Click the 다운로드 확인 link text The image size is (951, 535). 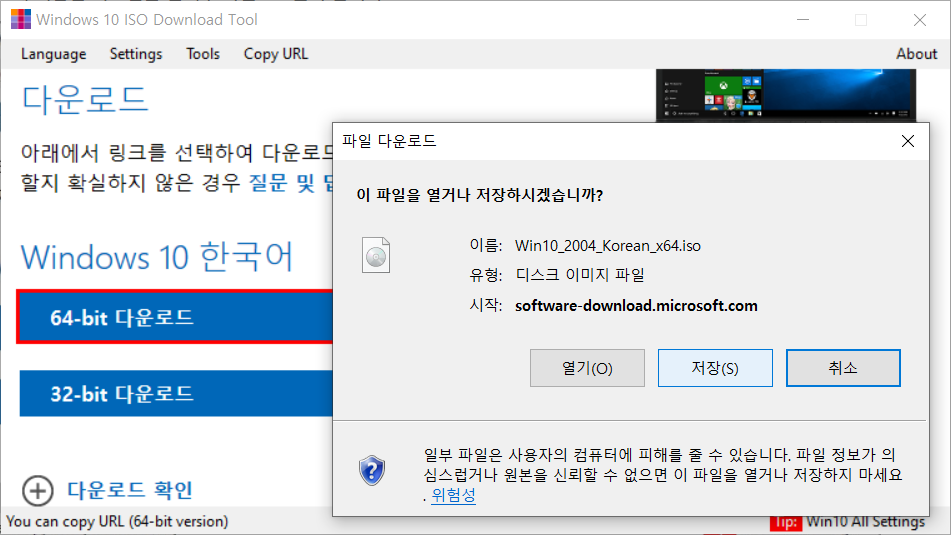click(130, 490)
